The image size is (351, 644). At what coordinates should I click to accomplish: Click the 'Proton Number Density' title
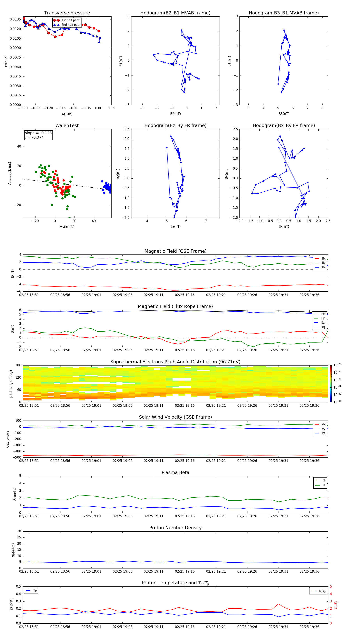pos(175,528)
